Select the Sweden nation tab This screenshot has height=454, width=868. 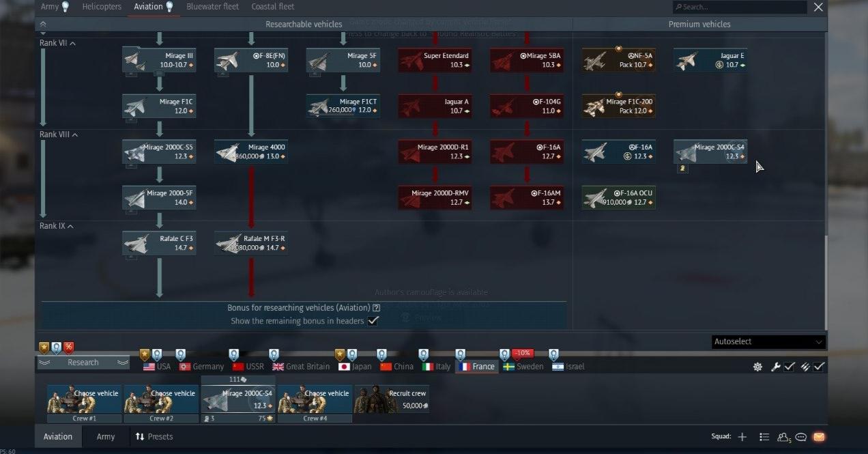(x=524, y=367)
